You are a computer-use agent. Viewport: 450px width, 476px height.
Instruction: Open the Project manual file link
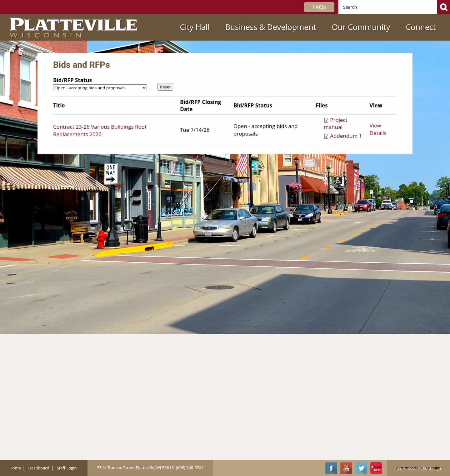(x=336, y=123)
